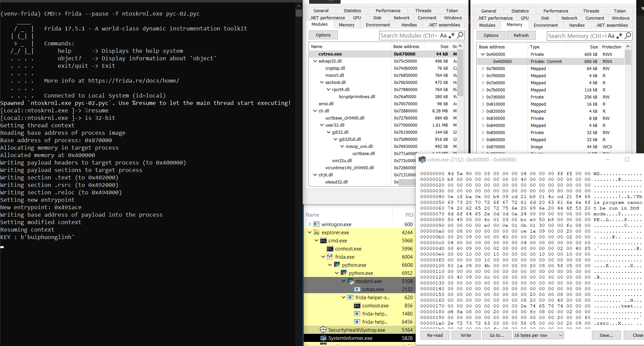Click the cvtres.exe process icon in tree
The image size is (644, 346).
357,289
